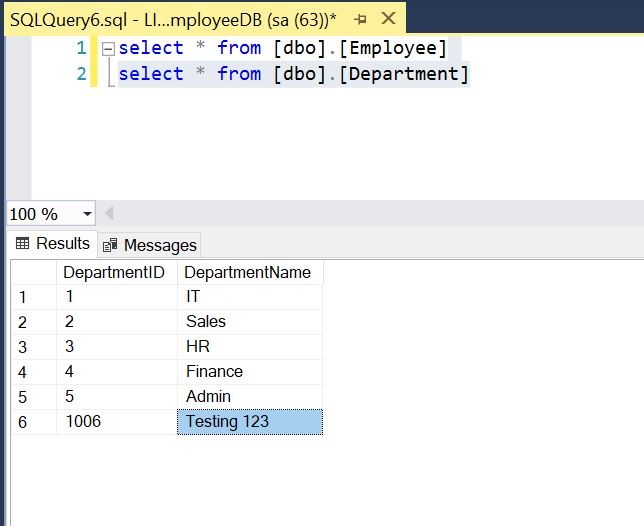Screen dimensions: 644x526
Task: Click the horizontal scroll left arrow
Action: pyautogui.click(x=109, y=213)
